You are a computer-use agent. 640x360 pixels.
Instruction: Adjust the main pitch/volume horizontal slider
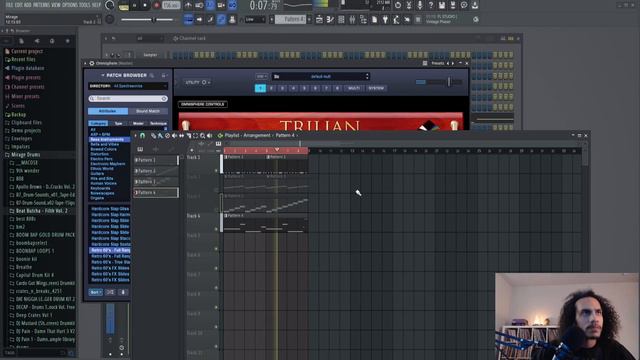[147, 20]
